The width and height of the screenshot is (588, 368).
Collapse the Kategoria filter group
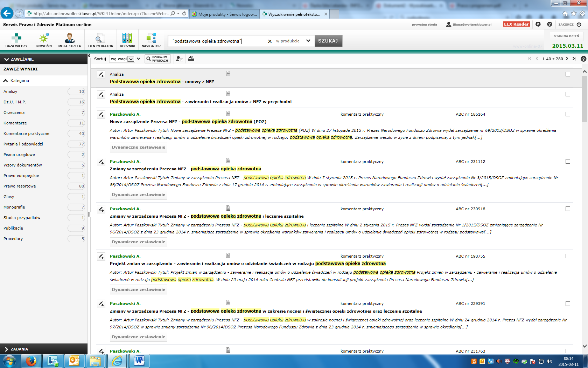click(44, 81)
